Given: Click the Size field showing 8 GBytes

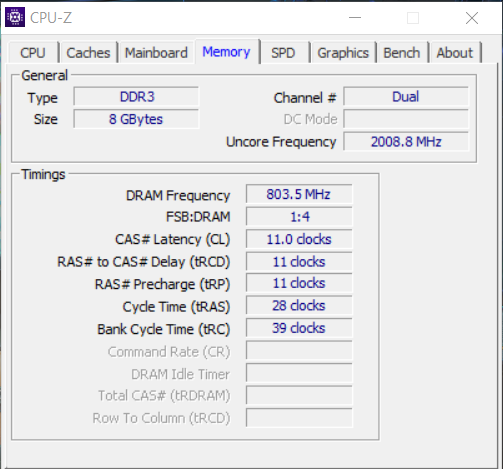Looking at the screenshot, I should pyautogui.click(x=137, y=119).
